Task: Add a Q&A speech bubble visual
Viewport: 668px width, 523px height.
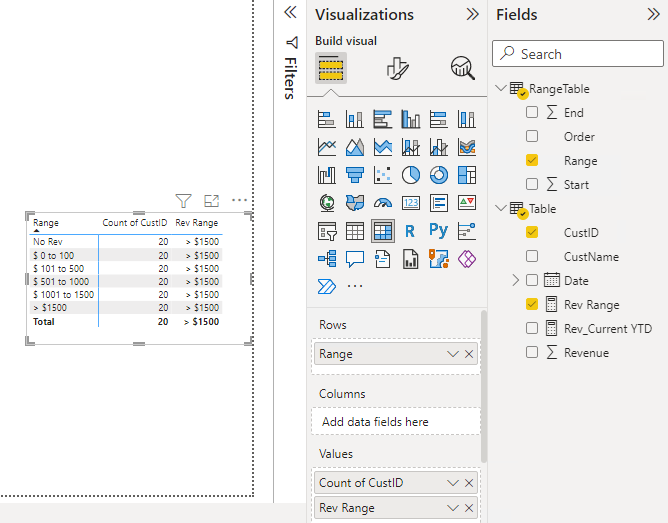Action: 354,259
